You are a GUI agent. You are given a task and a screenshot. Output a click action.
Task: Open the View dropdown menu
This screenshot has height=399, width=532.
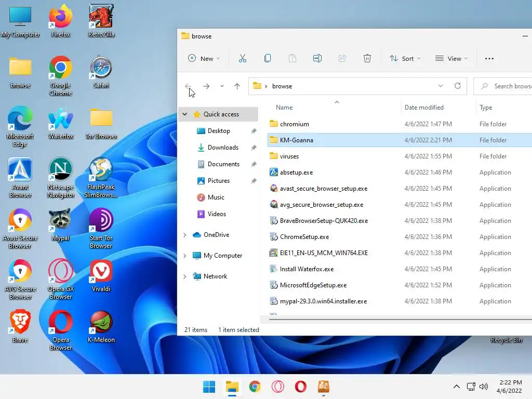[x=451, y=58]
